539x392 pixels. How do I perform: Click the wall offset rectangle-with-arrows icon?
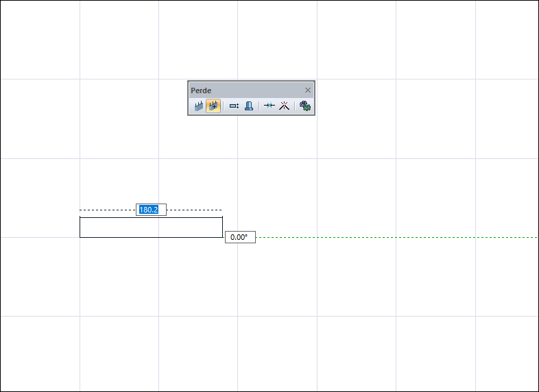tap(234, 106)
